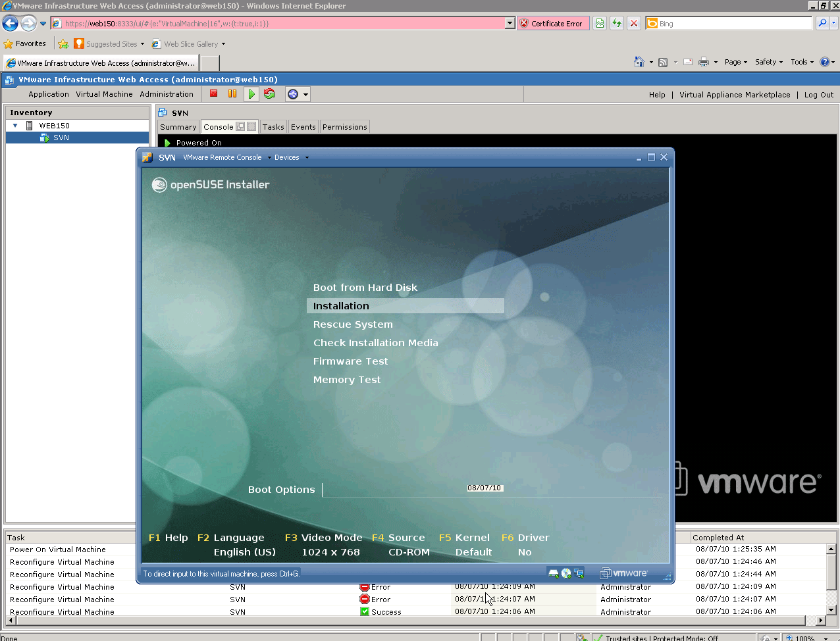Click the Reset virtual machine icon
840x641 pixels.
tap(269, 93)
